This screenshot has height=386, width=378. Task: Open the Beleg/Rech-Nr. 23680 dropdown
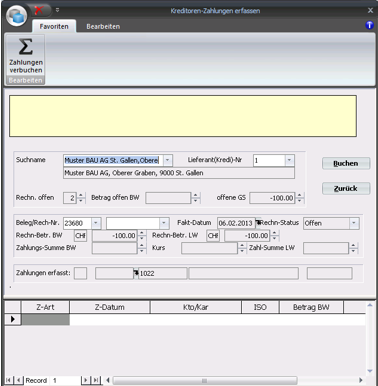(96, 223)
